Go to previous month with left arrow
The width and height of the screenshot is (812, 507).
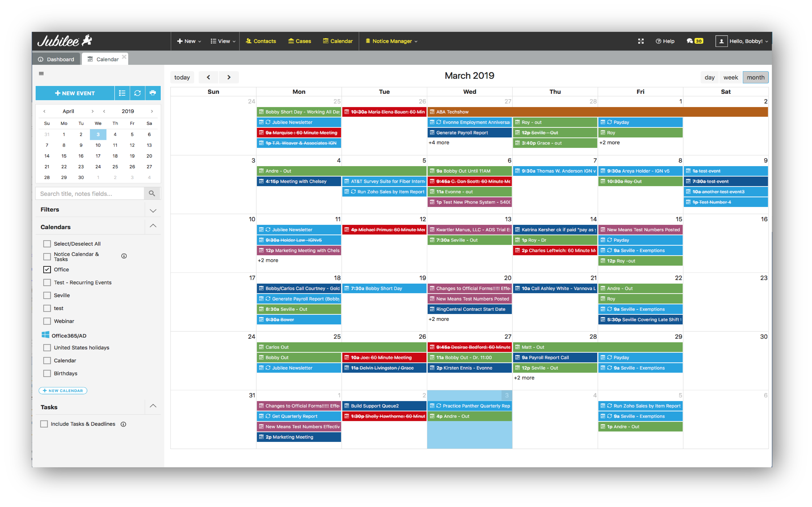pos(208,77)
